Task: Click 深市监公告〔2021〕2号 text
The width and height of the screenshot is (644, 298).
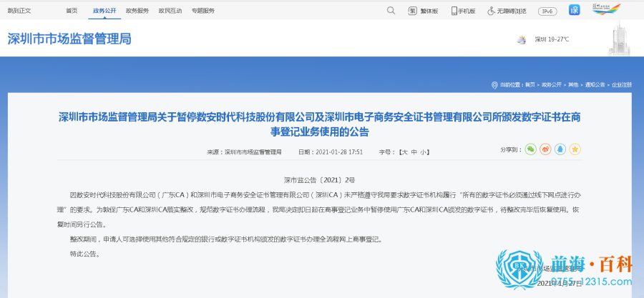Action: [x=319, y=180]
